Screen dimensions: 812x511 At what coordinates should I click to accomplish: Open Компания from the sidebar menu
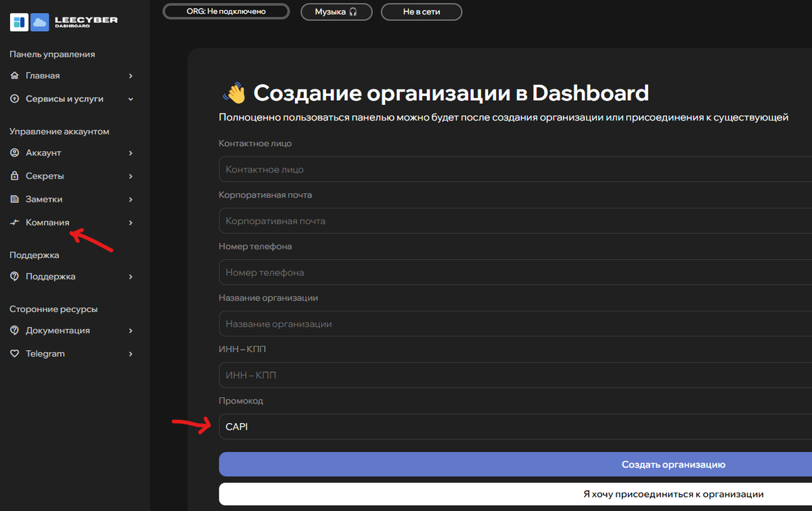(47, 222)
